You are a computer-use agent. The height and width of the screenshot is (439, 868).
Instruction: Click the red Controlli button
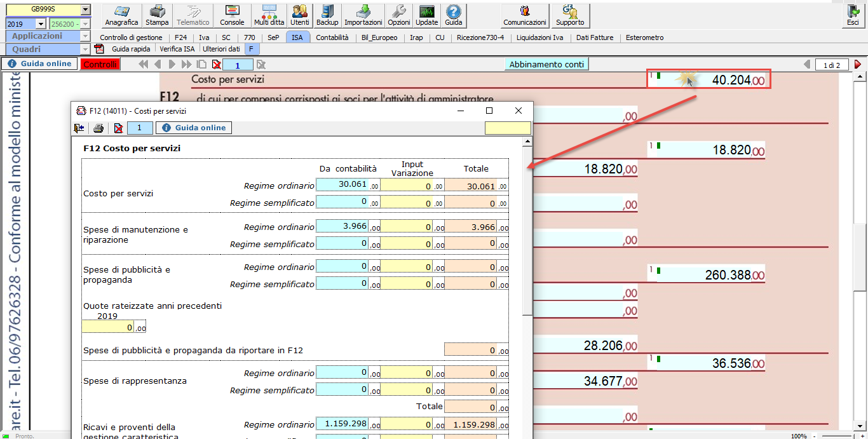100,64
